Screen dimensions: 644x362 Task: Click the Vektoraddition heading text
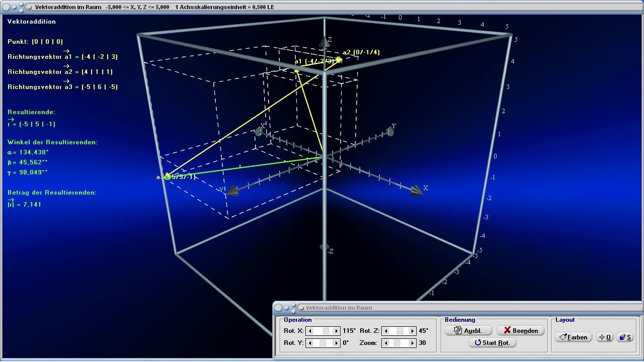click(x=32, y=22)
